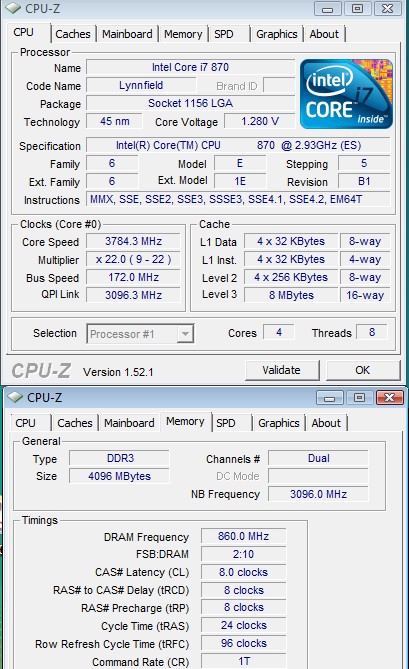
Task: Click the package value 'Socket 1156 LGA'
Action: [x=190, y=103]
